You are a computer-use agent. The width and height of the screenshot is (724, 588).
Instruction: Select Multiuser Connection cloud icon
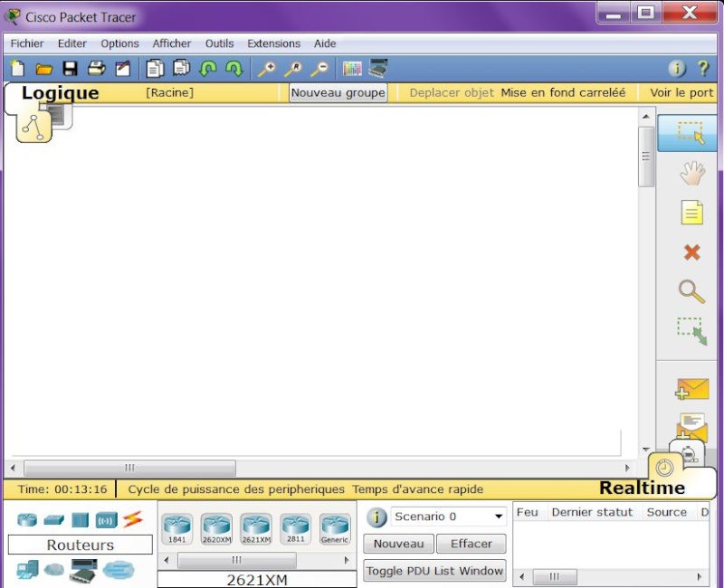[x=119, y=570]
